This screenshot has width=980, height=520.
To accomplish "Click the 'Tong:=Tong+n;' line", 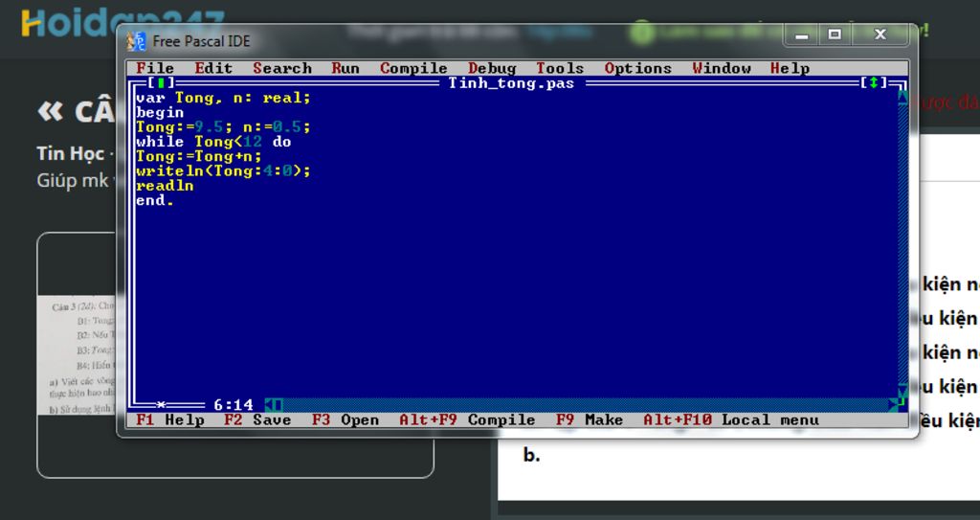I will tap(199, 156).
